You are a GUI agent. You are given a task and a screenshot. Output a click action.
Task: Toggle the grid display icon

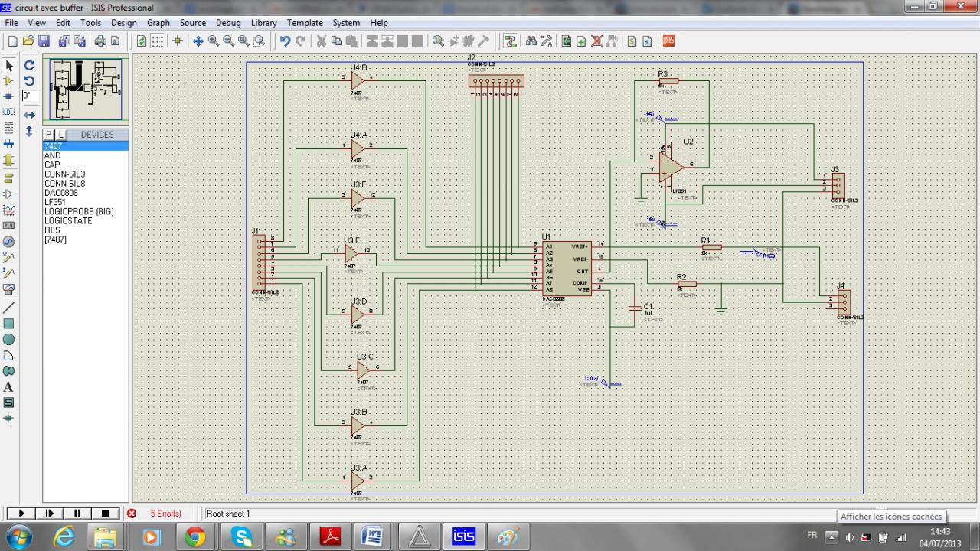pos(157,41)
